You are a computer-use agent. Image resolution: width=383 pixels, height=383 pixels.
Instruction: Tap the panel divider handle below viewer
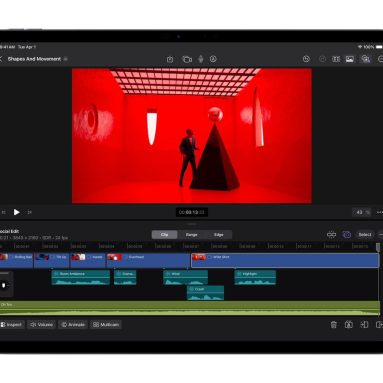(192, 224)
